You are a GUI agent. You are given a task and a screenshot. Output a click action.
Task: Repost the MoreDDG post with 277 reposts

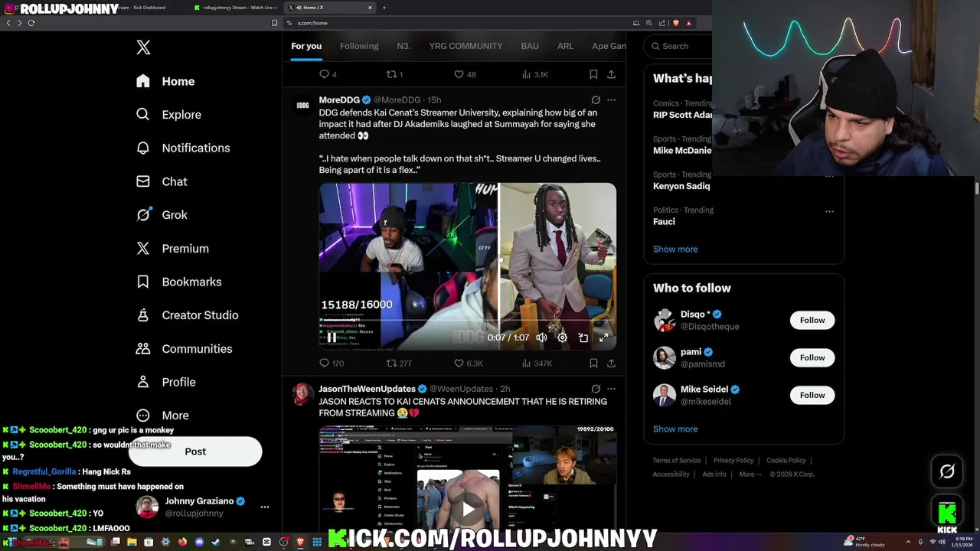(x=399, y=364)
